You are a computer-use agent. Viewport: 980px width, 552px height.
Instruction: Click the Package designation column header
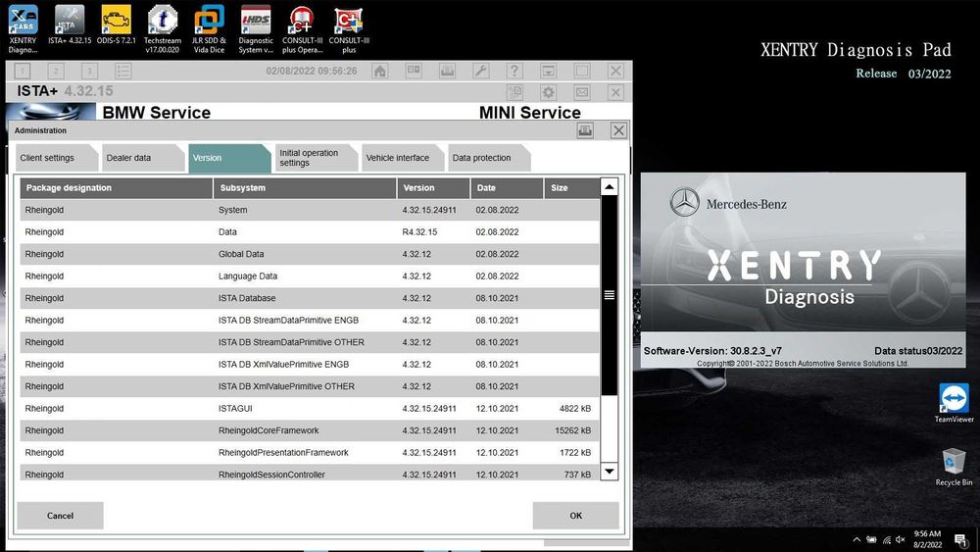point(117,187)
